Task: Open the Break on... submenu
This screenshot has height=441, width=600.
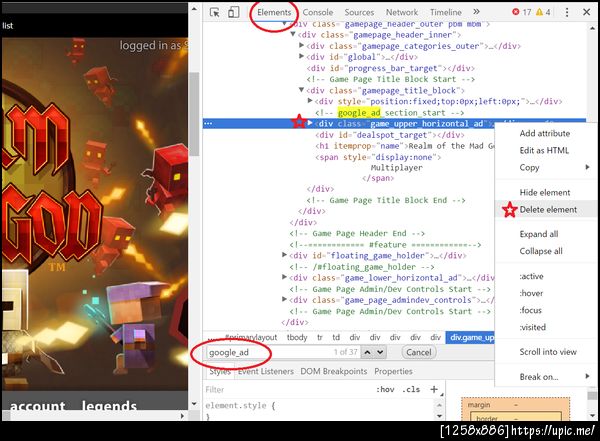Action: pos(545,377)
